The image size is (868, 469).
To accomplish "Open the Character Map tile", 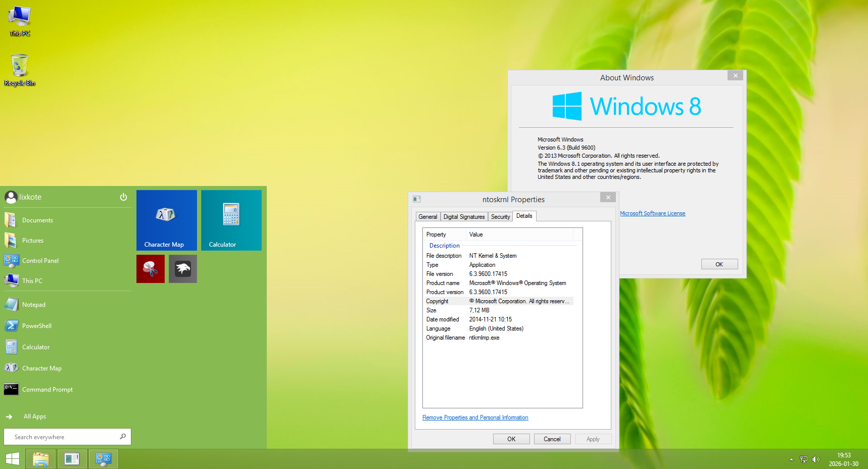I will (166, 220).
